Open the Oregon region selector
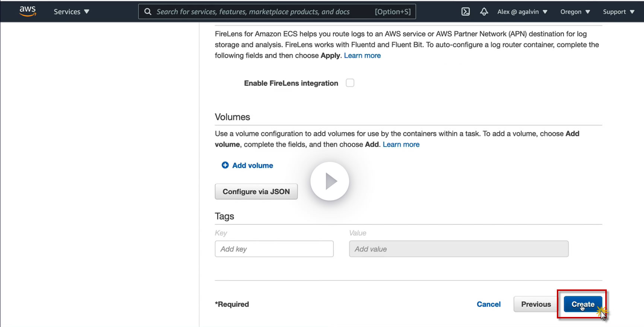 [575, 12]
